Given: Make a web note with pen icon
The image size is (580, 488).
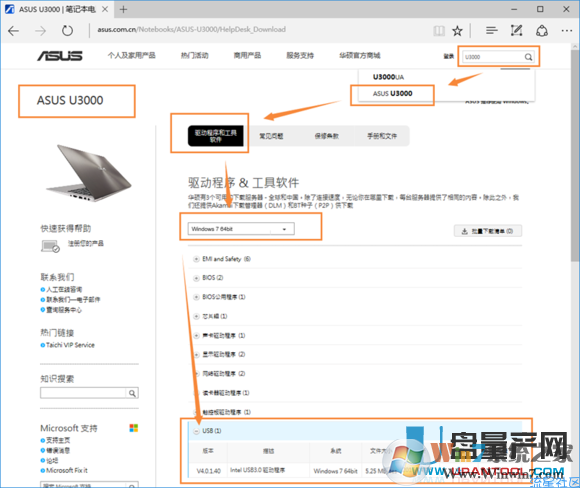Looking at the screenshot, I should click(516, 30).
